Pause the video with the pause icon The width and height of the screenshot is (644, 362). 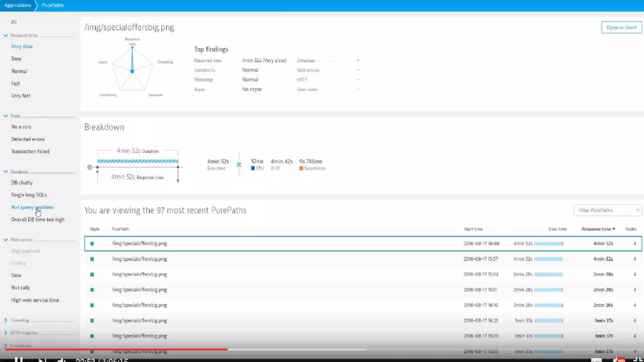[19, 360]
